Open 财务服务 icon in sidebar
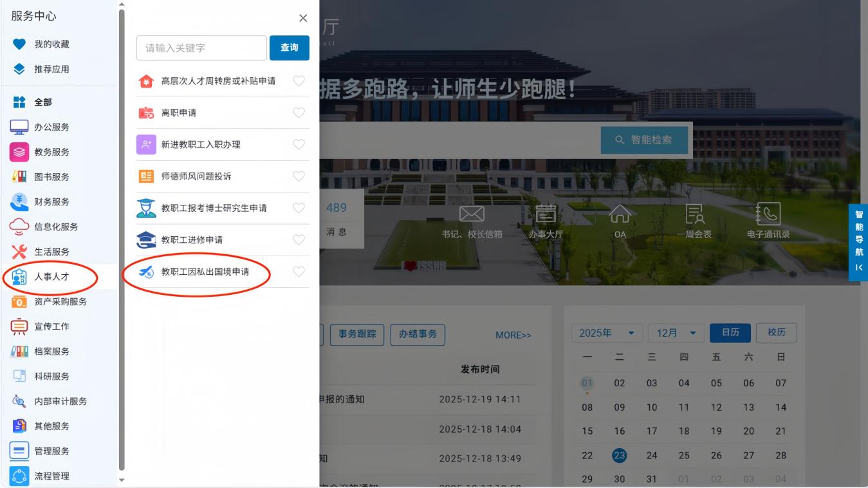 pos(19,202)
